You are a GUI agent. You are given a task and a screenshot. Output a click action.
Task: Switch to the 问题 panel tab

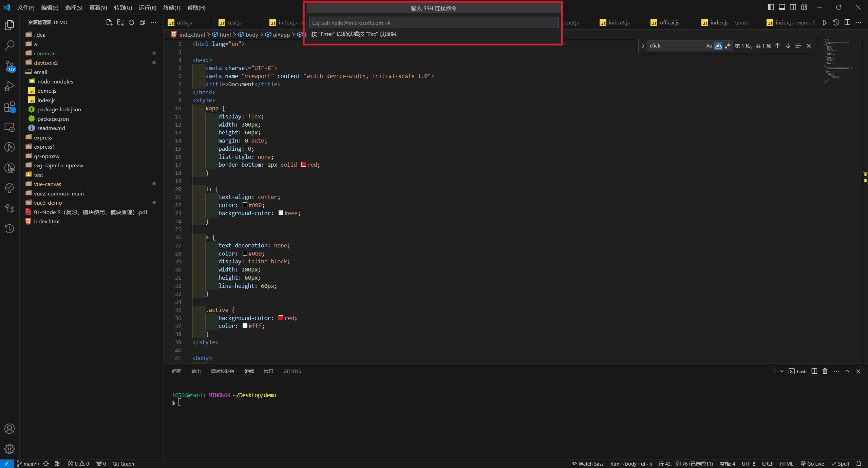tap(176, 371)
